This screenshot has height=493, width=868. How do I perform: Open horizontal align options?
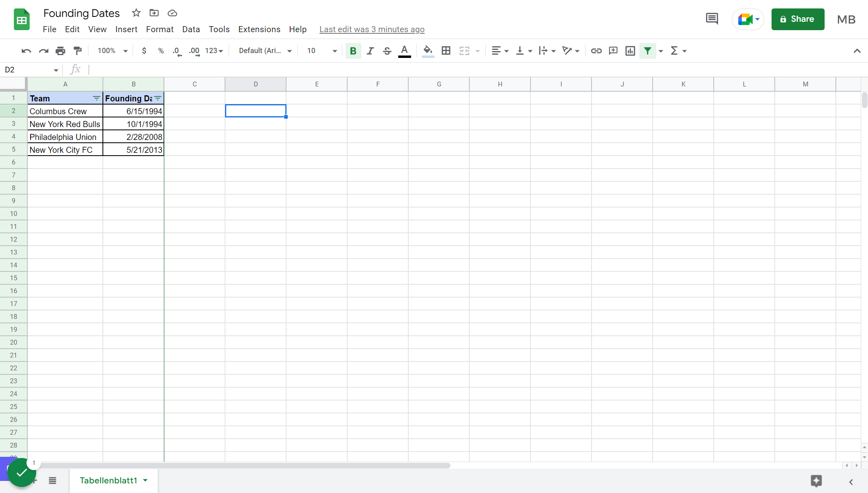pos(500,51)
